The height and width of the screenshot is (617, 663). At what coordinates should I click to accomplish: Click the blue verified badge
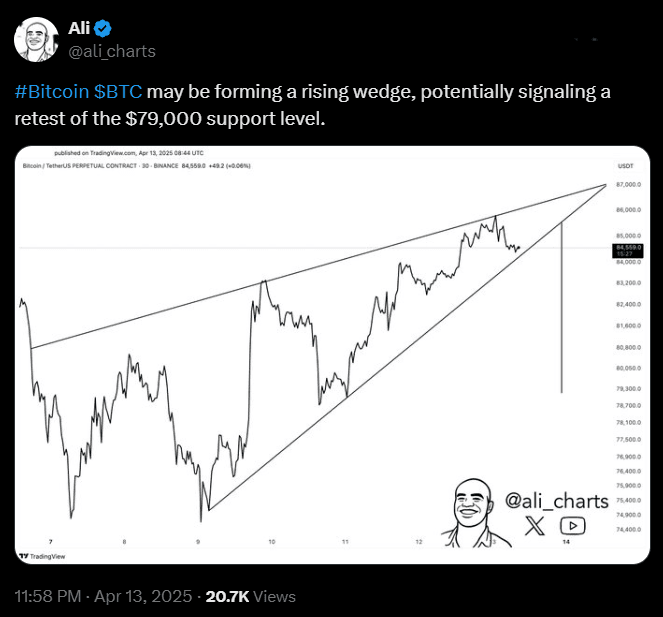click(102, 28)
